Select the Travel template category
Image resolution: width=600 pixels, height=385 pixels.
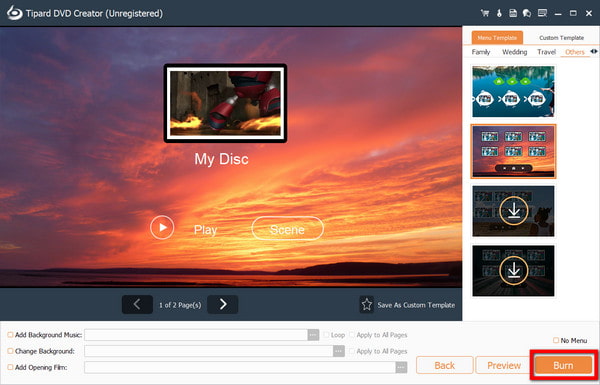point(546,52)
